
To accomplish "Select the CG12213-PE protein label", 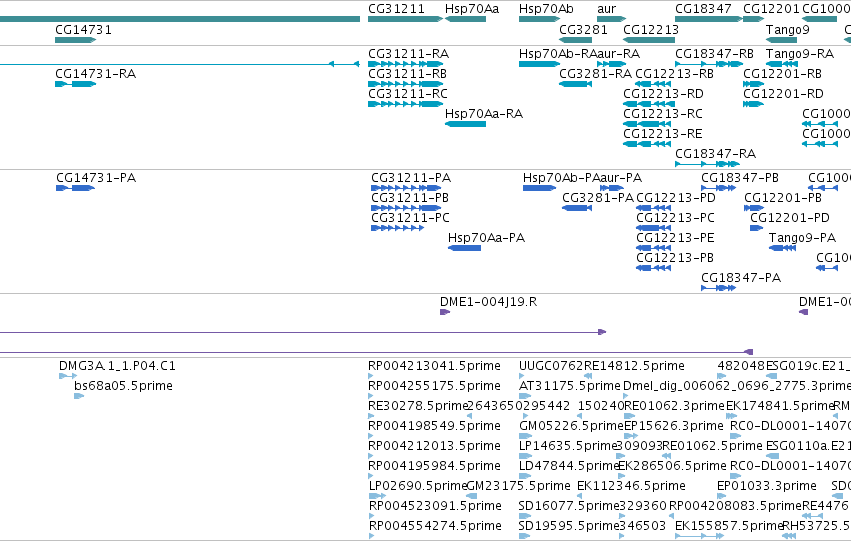I will pos(675,238).
